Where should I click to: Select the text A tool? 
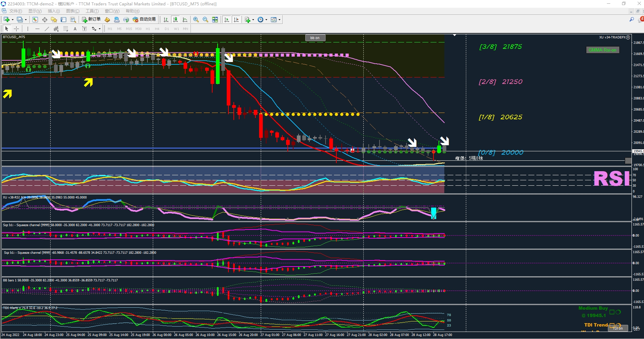pyautogui.click(x=75, y=29)
